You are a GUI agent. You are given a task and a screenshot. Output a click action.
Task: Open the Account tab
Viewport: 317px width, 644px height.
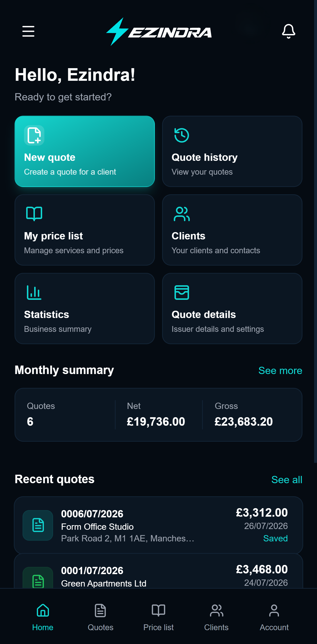274,617
